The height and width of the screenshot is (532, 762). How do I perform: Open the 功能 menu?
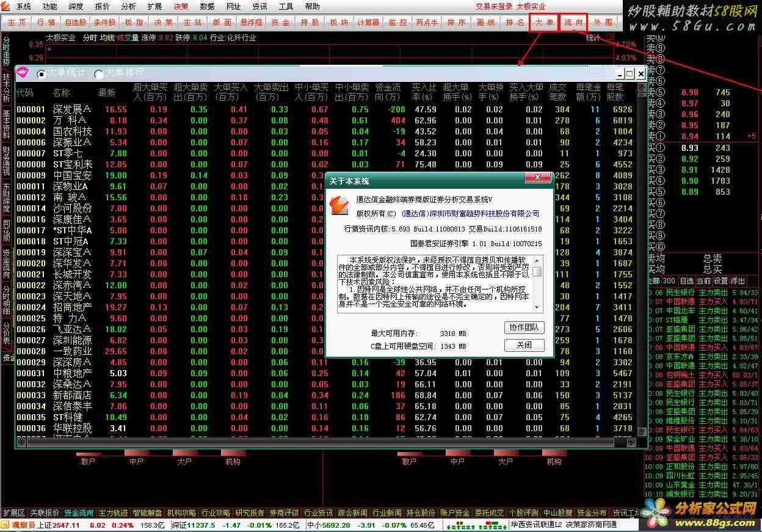tap(49, 7)
